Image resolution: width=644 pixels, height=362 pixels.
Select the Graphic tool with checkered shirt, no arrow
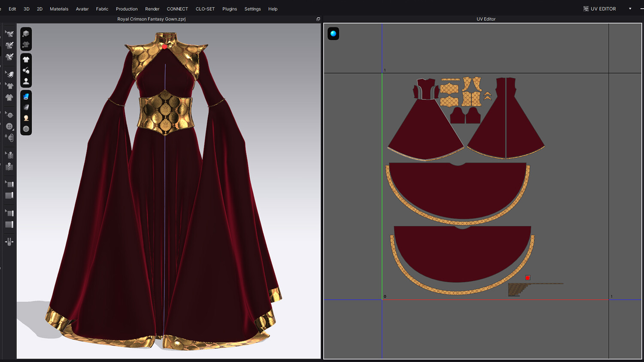9,97
